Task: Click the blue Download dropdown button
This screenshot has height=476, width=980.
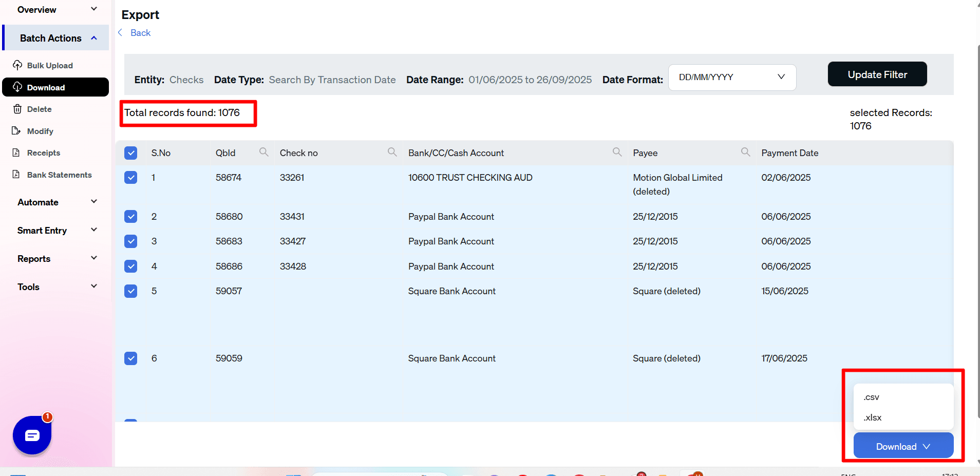Action: [x=903, y=446]
